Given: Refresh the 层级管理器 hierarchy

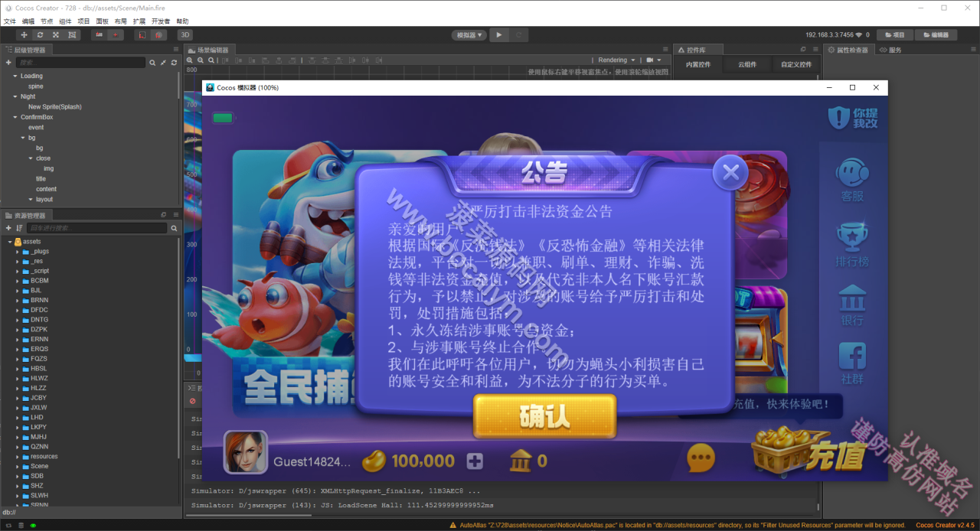Looking at the screenshot, I should tap(174, 63).
